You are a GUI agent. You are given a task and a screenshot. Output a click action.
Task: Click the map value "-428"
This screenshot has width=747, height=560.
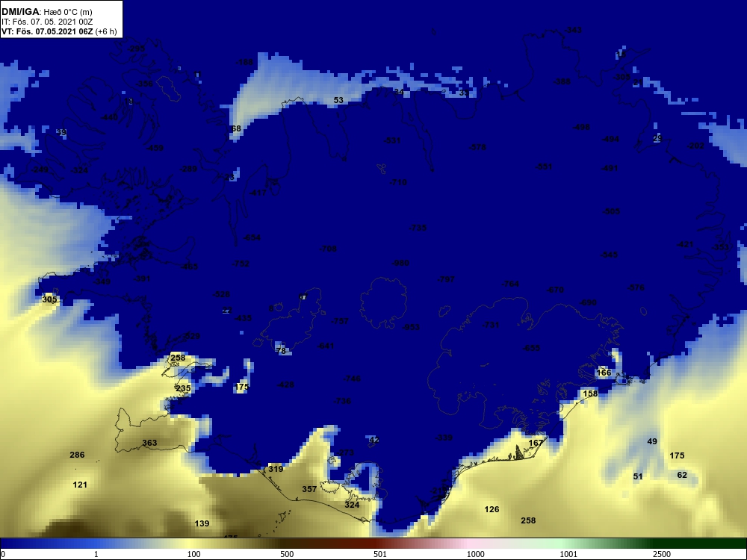[x=285, y=385]
